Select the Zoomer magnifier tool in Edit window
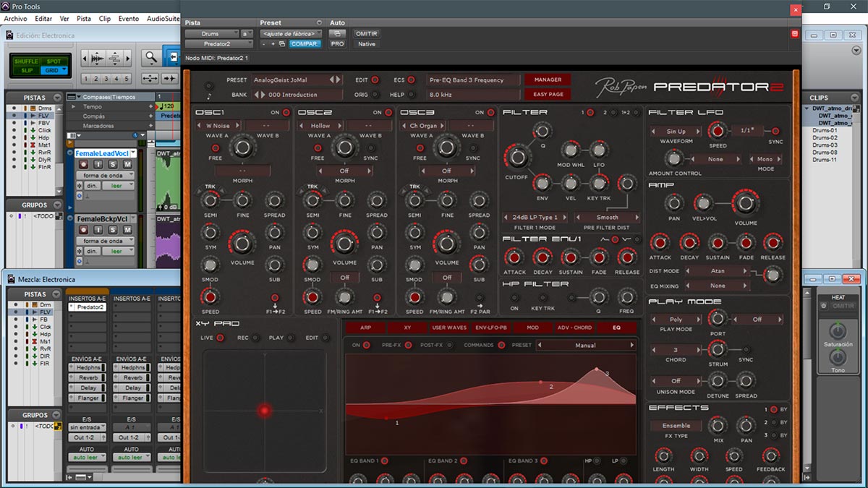This screenshot has height=488, width=868. tap(151, 57)
